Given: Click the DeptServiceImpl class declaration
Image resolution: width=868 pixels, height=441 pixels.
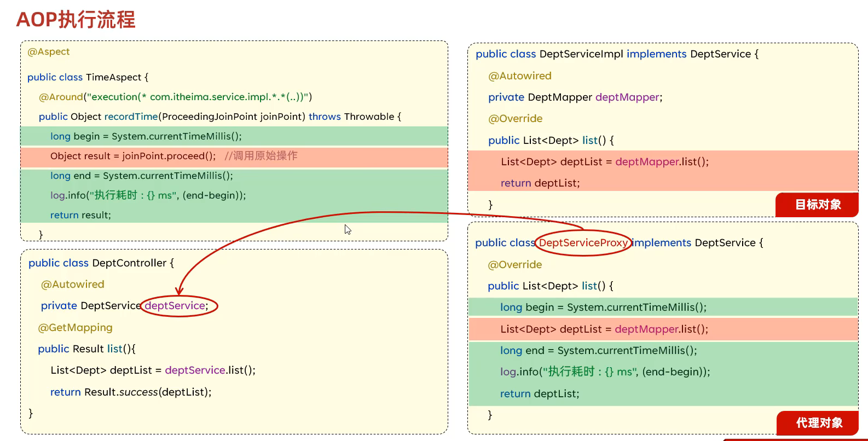Looking at the screenshot, I should (617, 54).
